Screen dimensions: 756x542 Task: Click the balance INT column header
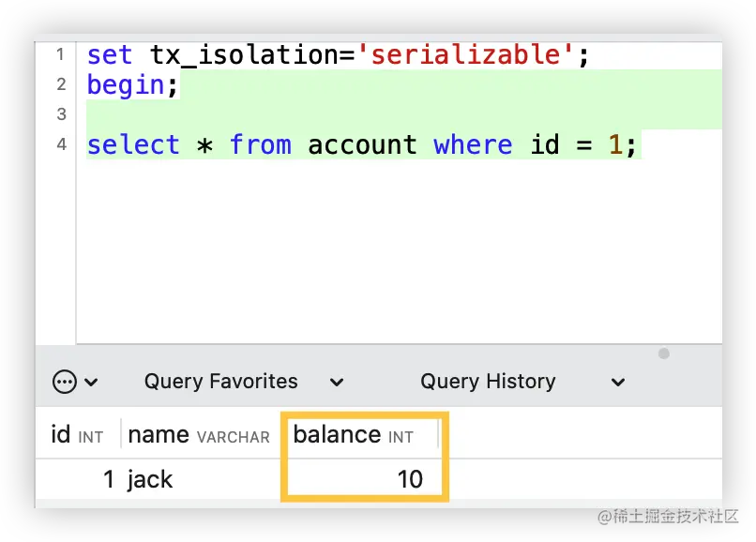click(354, 435)
